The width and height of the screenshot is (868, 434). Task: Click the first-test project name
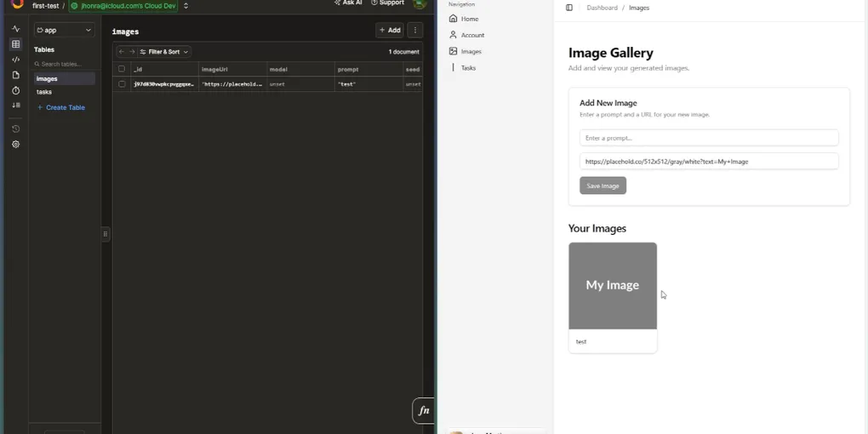coord(45,6)
